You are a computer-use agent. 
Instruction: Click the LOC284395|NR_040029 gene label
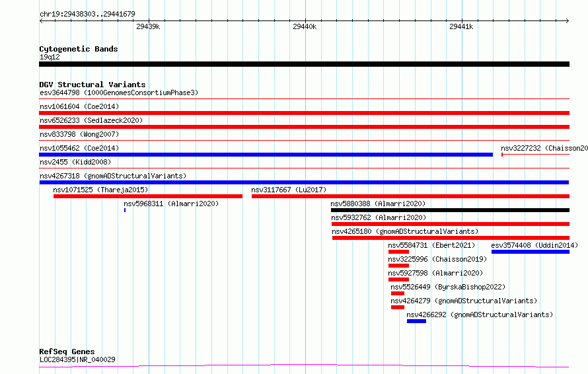click(77, 359)
